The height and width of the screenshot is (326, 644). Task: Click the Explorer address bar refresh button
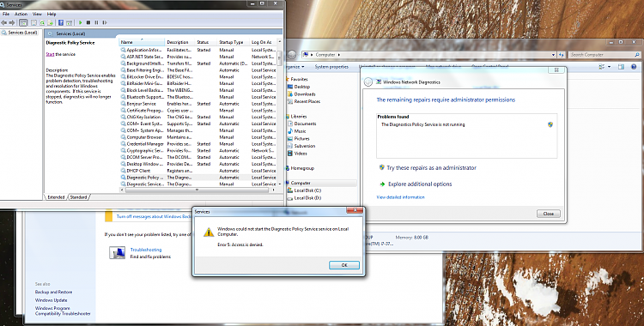pyautogui.click(x=561, y=55)
